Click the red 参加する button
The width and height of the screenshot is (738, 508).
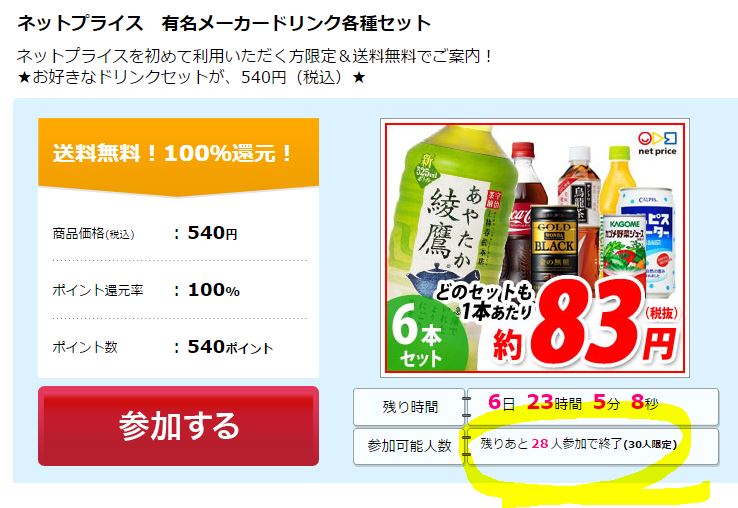tap(178, 426)
